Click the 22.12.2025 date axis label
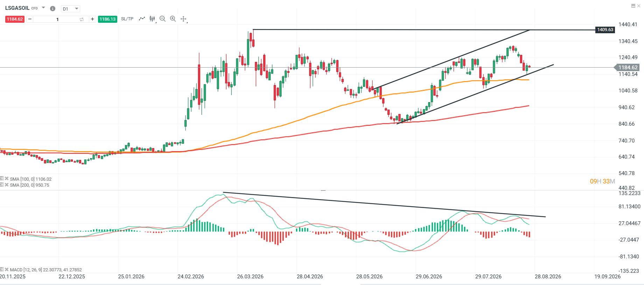 tap(72, 277)
